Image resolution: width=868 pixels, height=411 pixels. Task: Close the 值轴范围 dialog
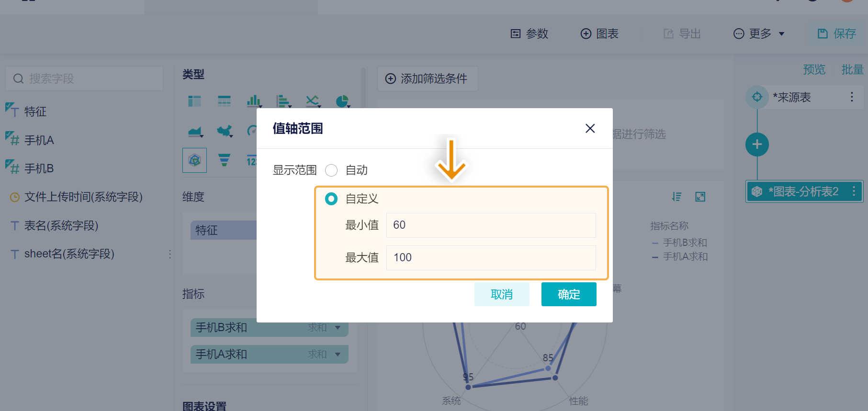click(x=590, y=128)
